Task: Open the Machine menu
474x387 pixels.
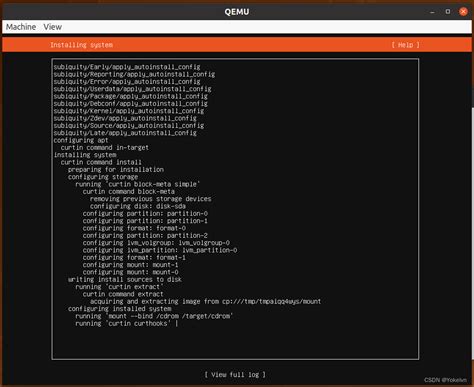Action: coord(21,27)
